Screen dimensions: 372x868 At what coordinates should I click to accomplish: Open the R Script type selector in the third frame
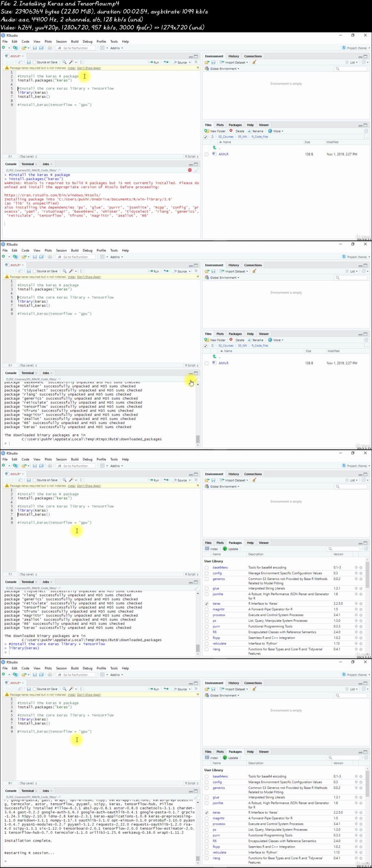point(191,574)
